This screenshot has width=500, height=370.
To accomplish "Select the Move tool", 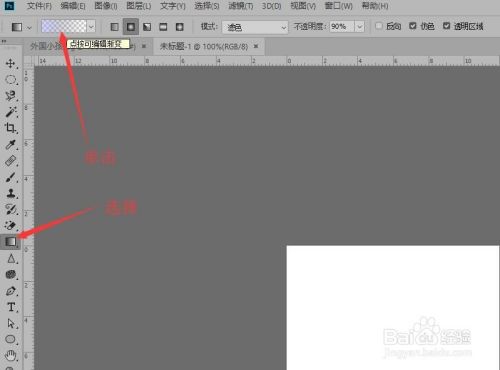I will click(10, 63).
